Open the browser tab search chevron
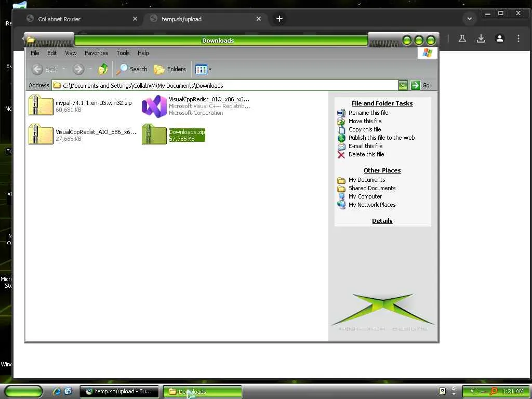This screenshot has height=399, width=532. [x=470, y=19]
